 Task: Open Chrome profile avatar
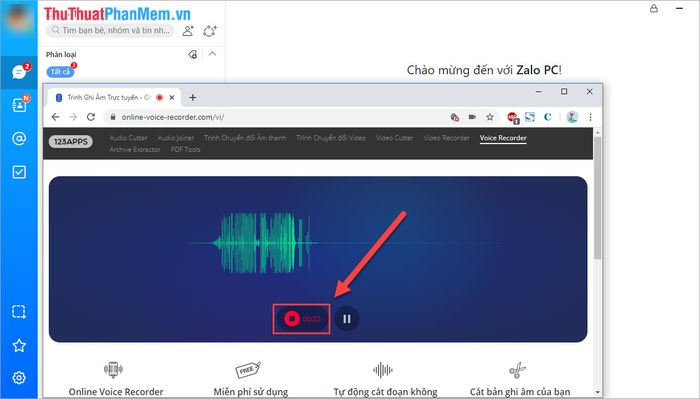572,117
